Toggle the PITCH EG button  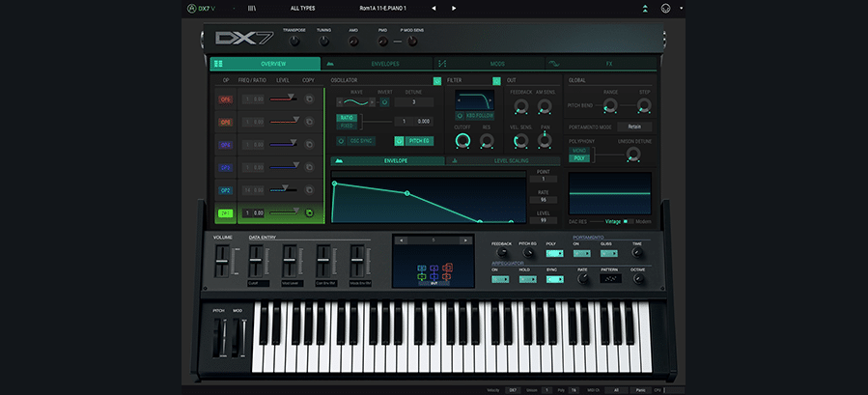[414, 141]
